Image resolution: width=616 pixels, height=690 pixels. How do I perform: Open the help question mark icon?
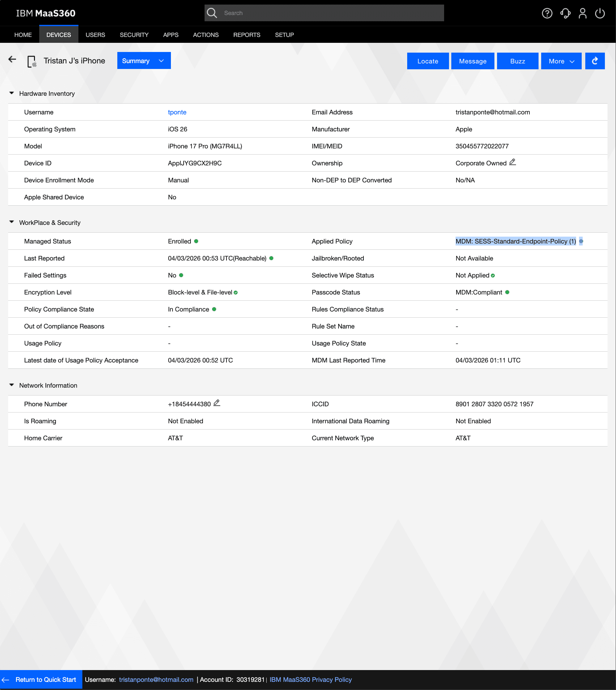pos(547,13)
